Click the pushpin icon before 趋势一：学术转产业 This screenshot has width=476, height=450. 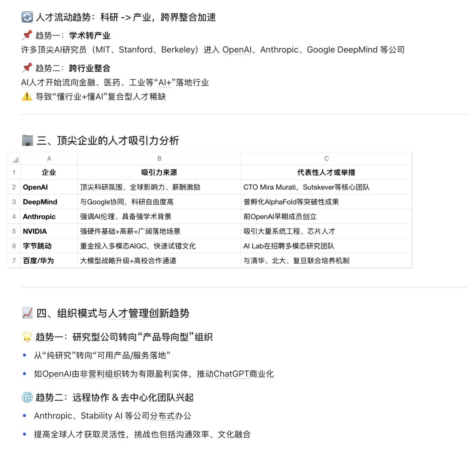tap(27, 35)
